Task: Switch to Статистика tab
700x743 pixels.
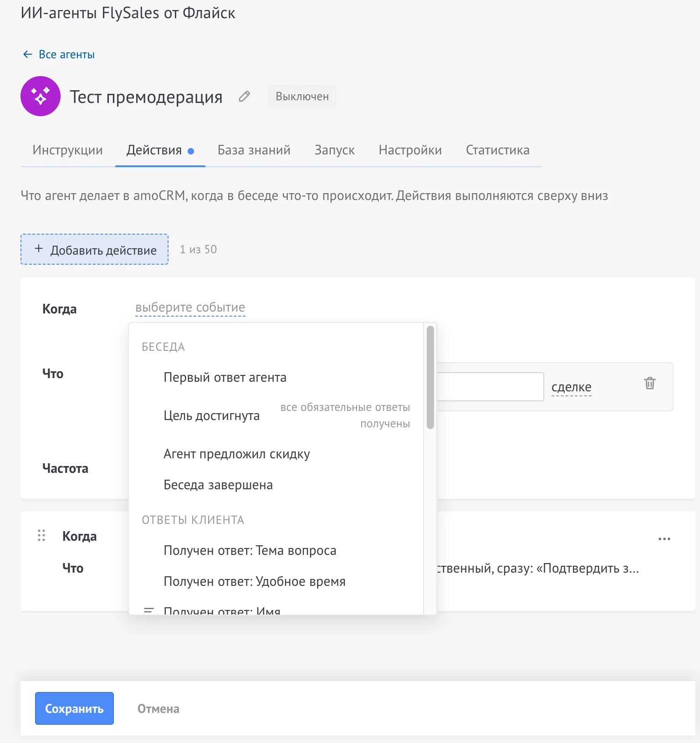Action: coord(498,150)
